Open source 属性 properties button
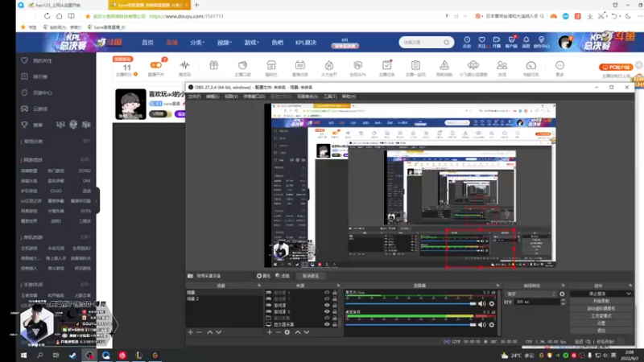 point(263,276)
